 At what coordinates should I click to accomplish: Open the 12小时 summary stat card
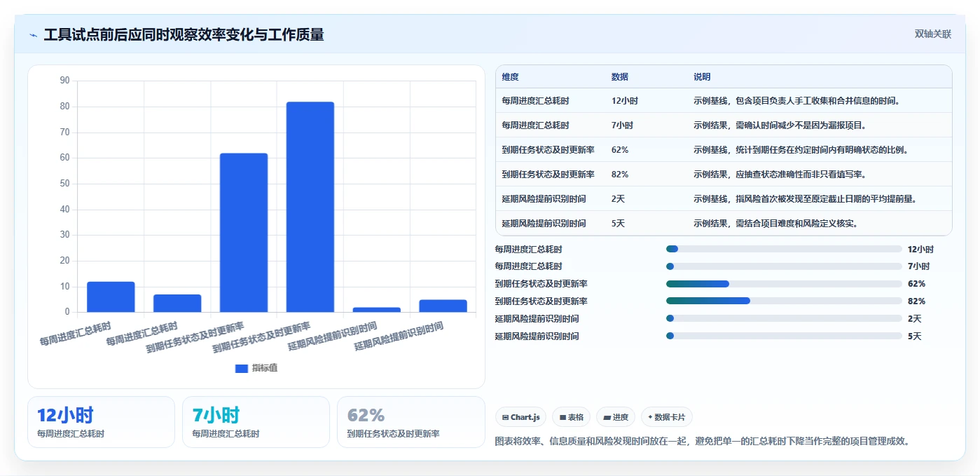(x=101, y=422)
